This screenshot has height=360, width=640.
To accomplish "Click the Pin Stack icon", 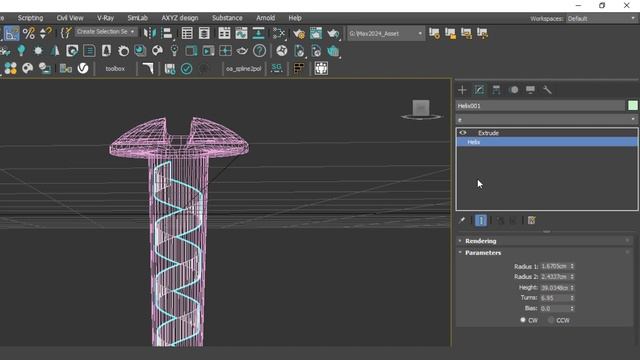I will pos(462,220).
